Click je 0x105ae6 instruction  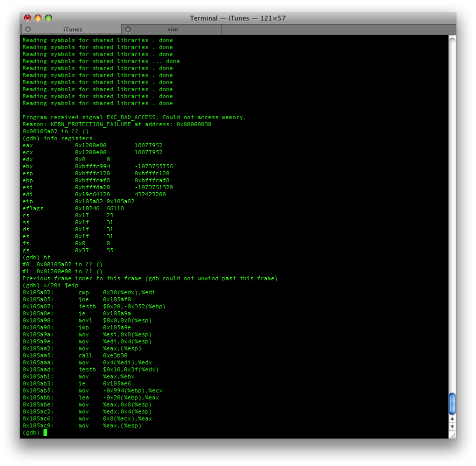(104, 383)
